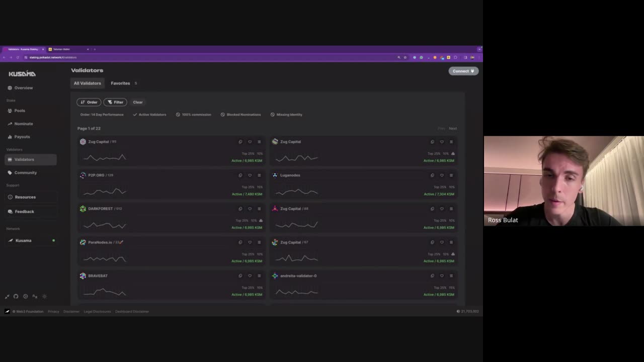This screenshot has width=644, height=362.
Task: Favorite the Luganodes validator
Action: (442, 175)
